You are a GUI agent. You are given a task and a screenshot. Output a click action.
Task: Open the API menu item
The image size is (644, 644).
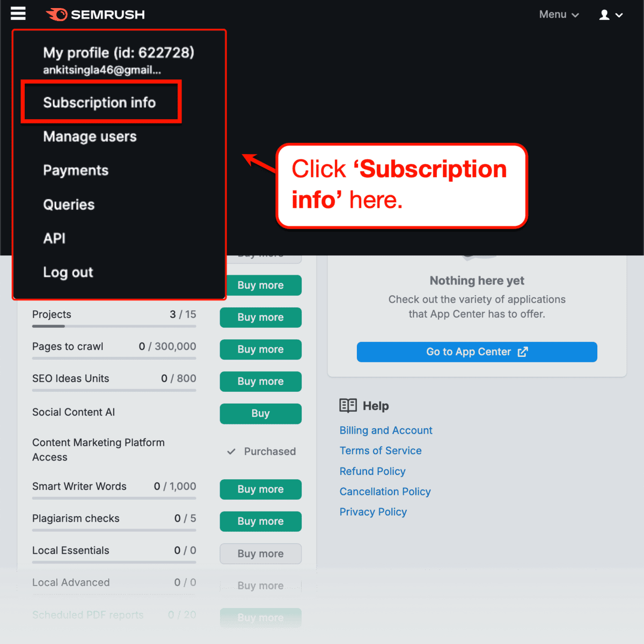tap(54, 238)
